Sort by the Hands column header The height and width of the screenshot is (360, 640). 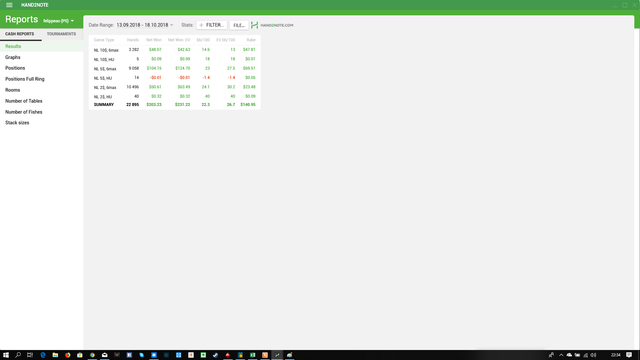coord(133,40)
